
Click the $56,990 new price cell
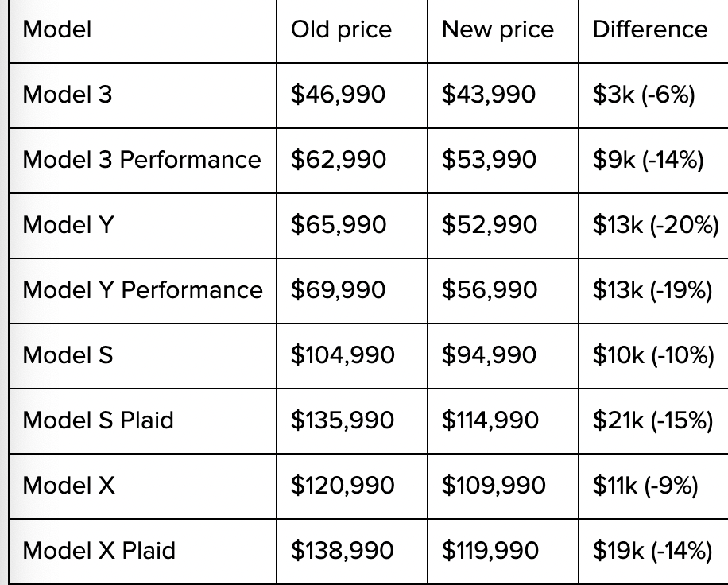point(490,290)
